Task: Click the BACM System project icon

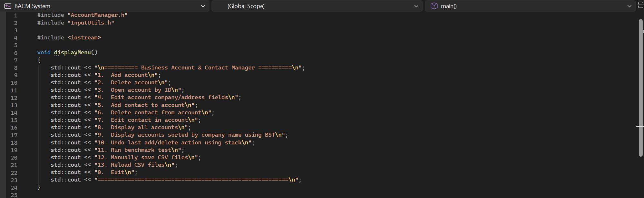Action: coord(8,6)
